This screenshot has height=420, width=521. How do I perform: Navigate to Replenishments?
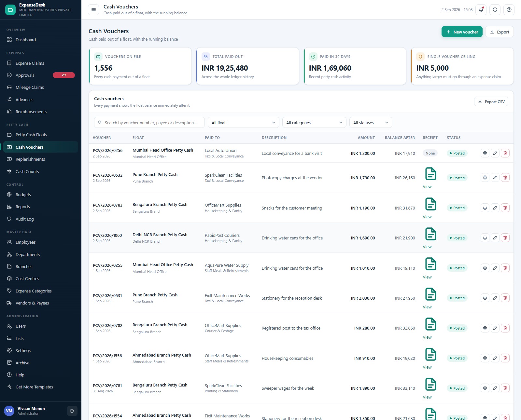[41, 159]
